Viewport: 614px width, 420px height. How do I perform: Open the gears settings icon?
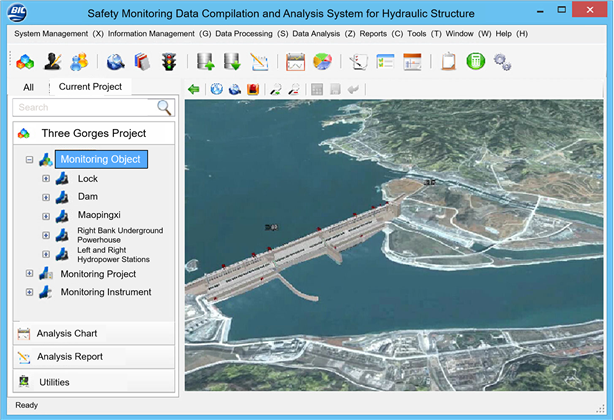502,62
